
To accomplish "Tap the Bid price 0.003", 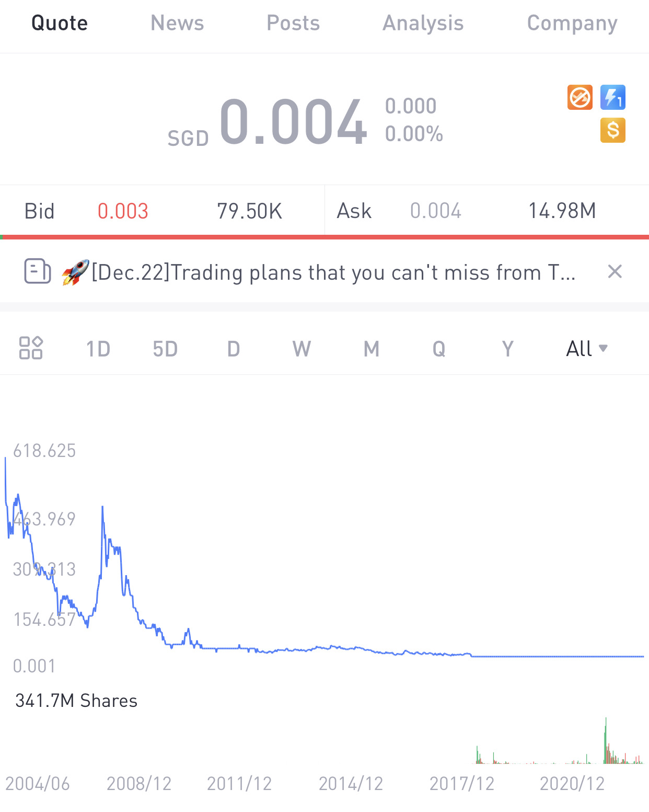I will point(123,211).
